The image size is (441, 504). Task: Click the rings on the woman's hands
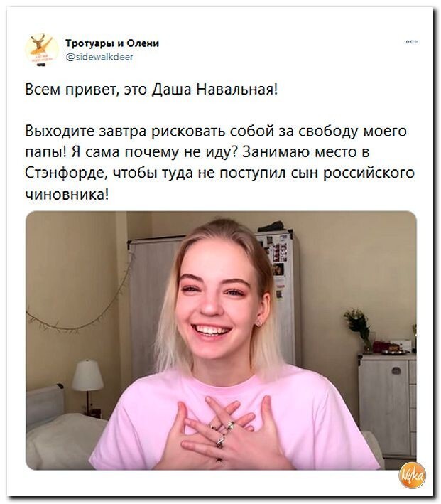click(222, 434)
